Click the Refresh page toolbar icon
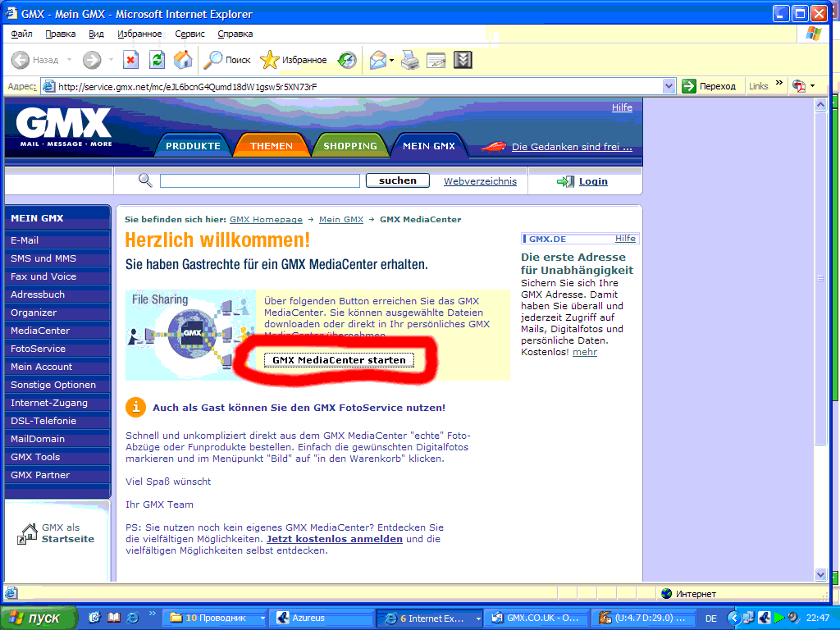The height and width of the screenshot is (630, 840). pos(156,60)
